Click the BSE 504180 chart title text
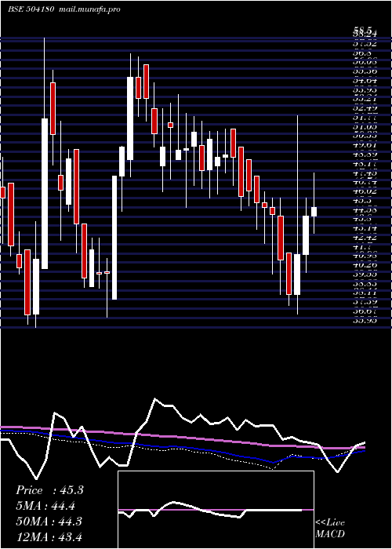Viewport: 392px width, 549px height. 31,9
